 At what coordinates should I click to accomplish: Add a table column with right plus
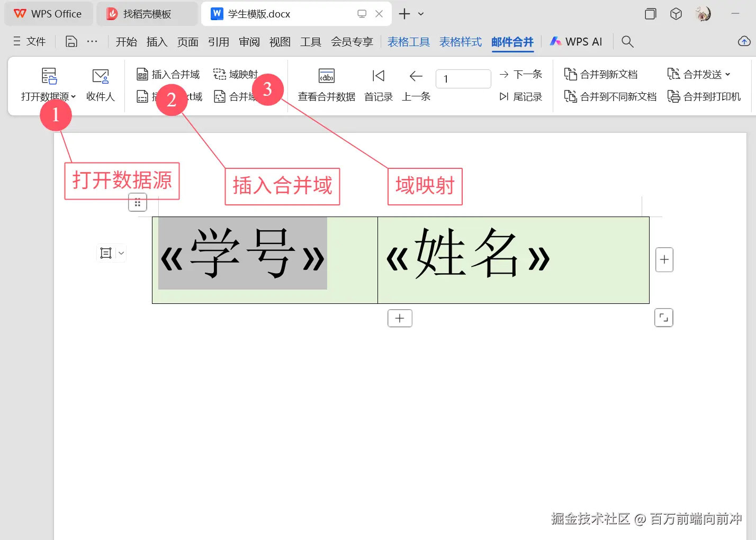click(664, 260)
